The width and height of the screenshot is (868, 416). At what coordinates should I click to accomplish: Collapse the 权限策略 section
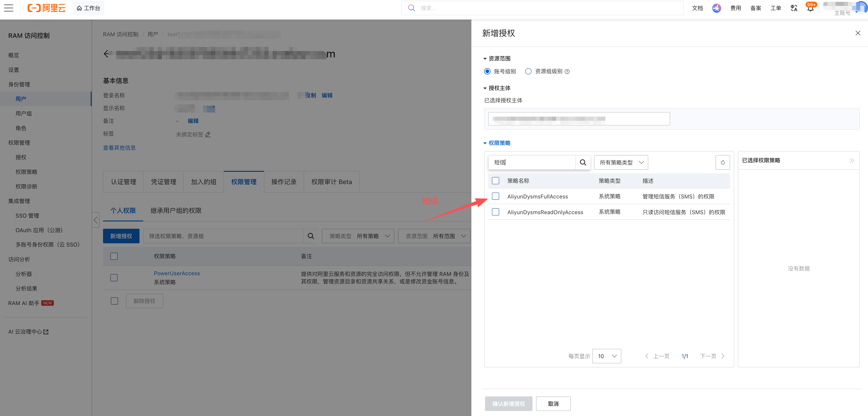pos(497,143)
